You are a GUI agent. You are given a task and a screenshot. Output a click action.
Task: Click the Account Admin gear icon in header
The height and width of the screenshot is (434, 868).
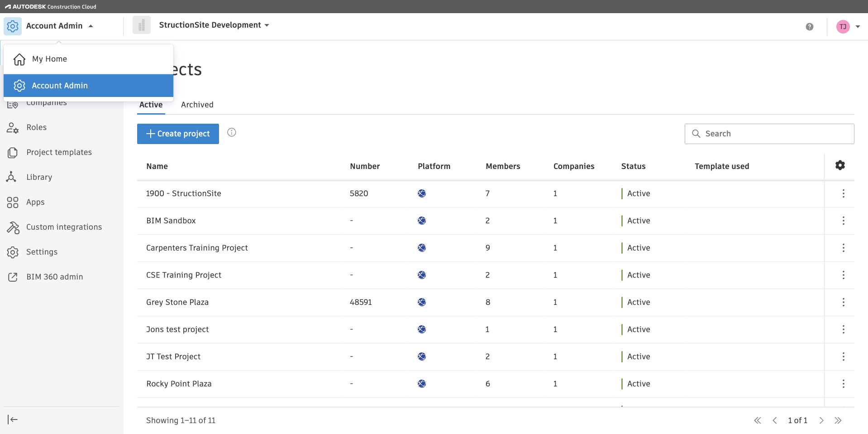pyautogui.click(x=13, y=26)
